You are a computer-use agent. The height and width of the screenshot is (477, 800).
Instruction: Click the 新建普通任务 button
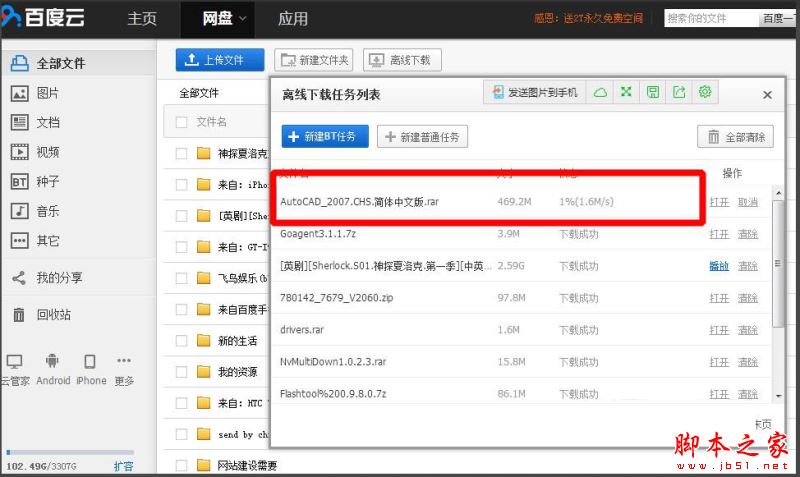click(422, 137)
